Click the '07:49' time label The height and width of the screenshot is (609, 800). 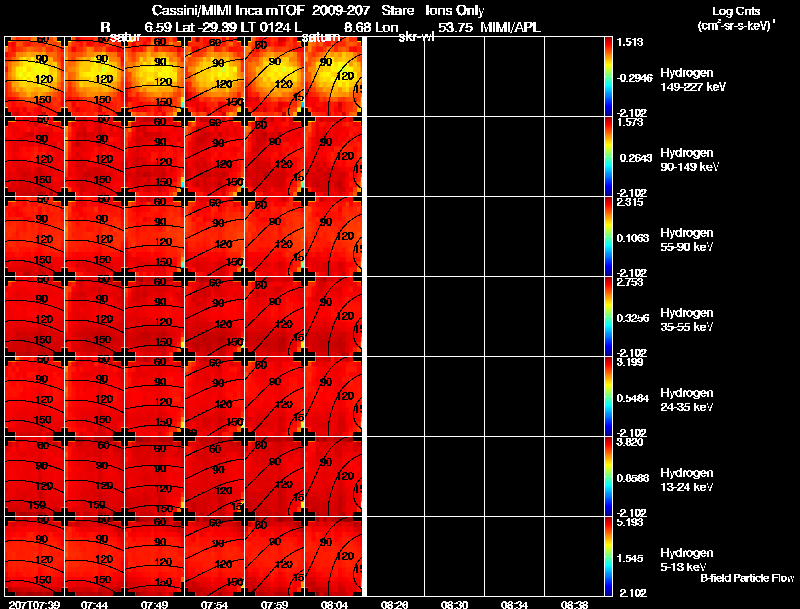tap(155, 604)
